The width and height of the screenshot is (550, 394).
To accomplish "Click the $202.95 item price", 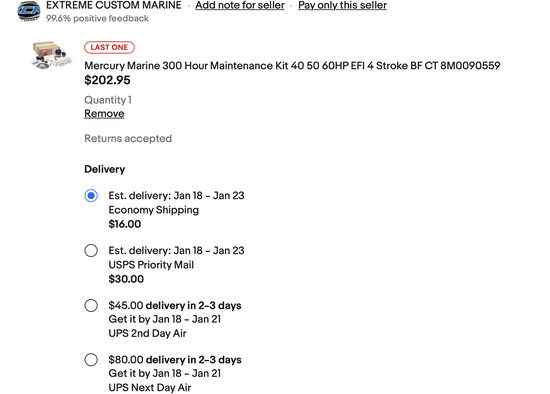I will 107,80.
